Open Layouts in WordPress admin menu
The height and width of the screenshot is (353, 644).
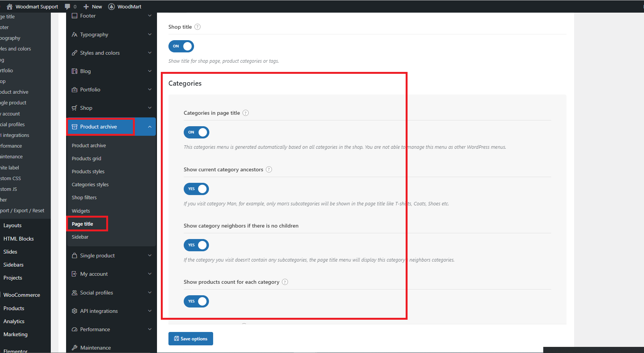[x=13, y=225]
